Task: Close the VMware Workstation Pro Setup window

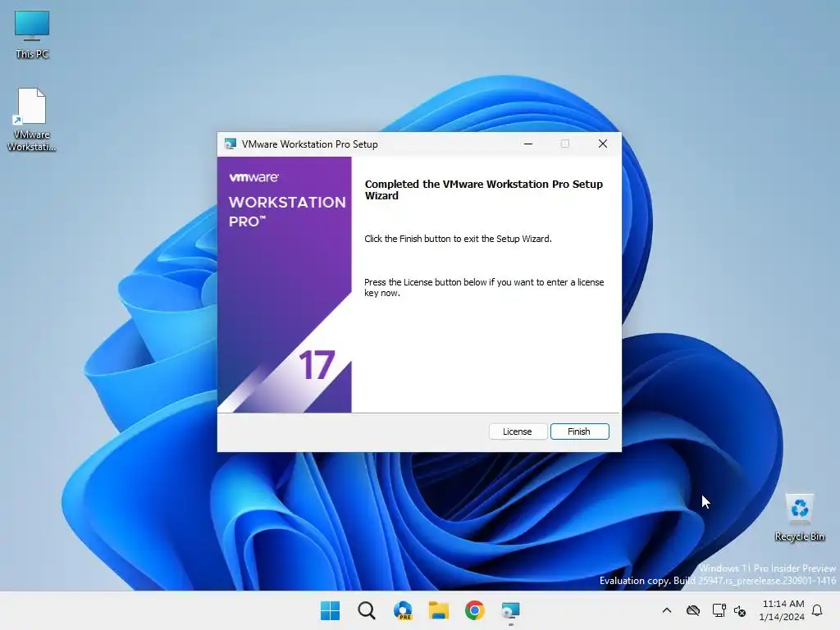Action: [603, 144]
